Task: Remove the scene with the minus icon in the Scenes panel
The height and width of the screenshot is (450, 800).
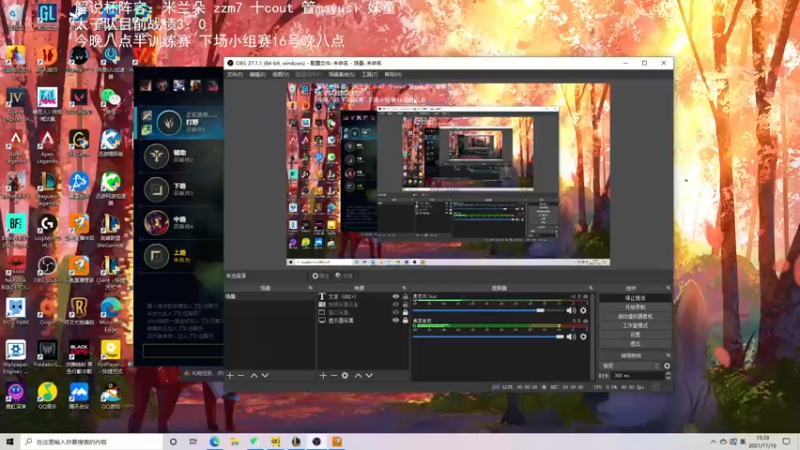Action: click(x=241, y=376)
